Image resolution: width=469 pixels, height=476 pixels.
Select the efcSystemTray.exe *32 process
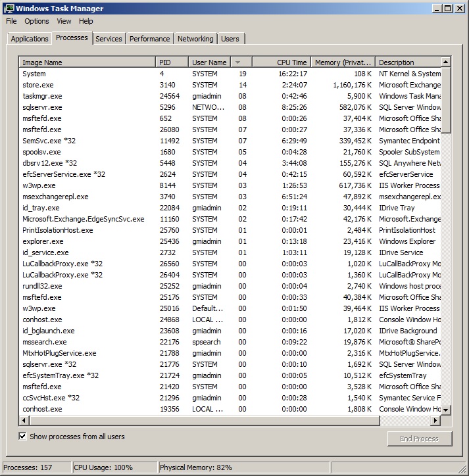pyautogui.click(x=230, y=375)
